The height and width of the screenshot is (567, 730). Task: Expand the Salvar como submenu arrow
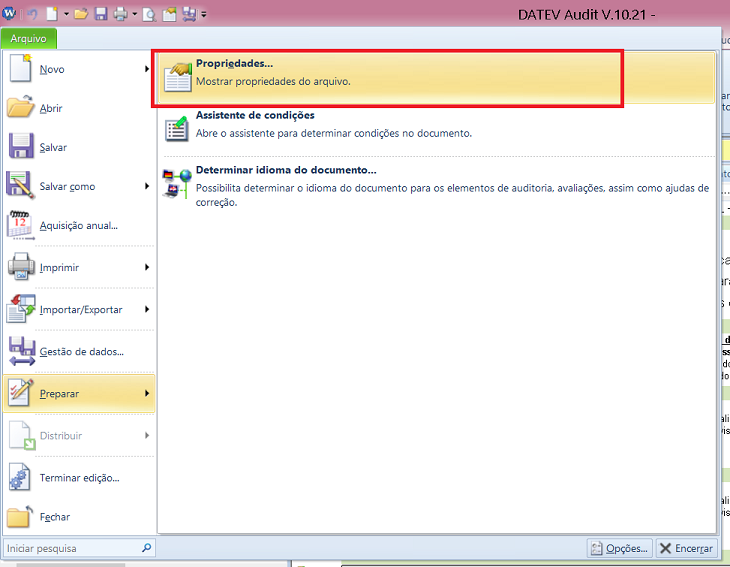point(147,186)
